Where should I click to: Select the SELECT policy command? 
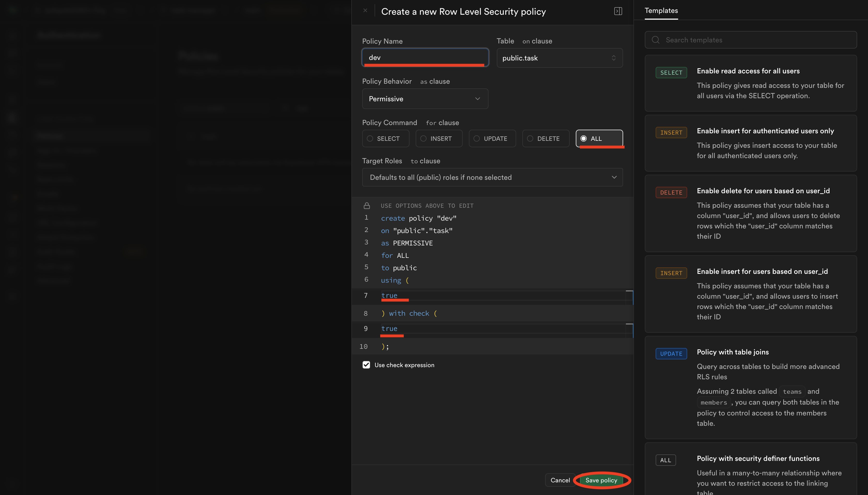click(385, 139)
